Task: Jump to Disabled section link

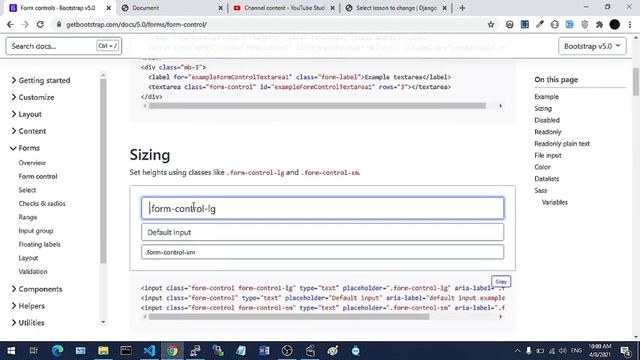Action: tap(547, 120)
